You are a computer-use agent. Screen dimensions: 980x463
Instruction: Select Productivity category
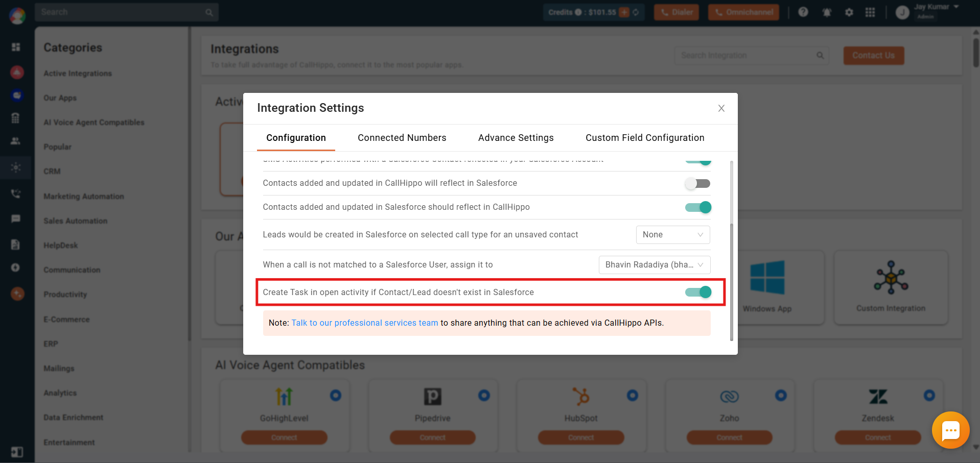(65, 295)
